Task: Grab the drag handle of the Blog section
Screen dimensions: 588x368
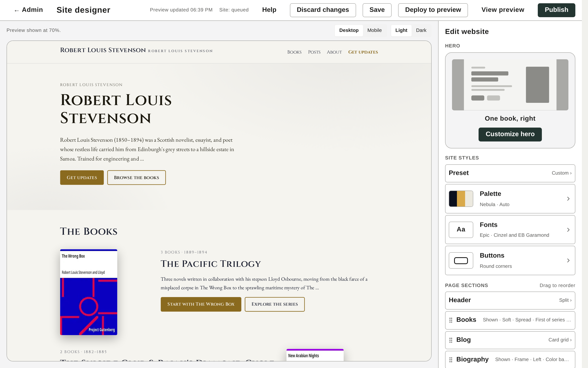Action: tap(451, 340)
